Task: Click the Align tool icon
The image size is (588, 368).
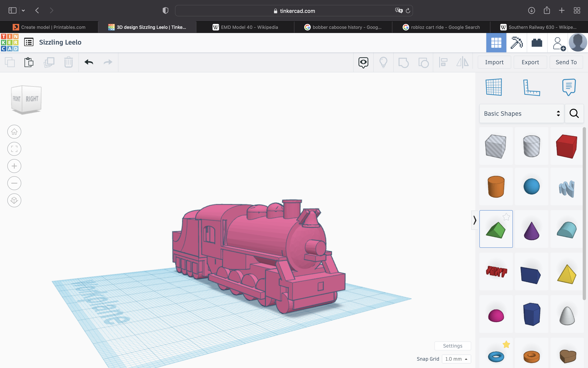Action: pyautogui.click(x=443, y=63)
